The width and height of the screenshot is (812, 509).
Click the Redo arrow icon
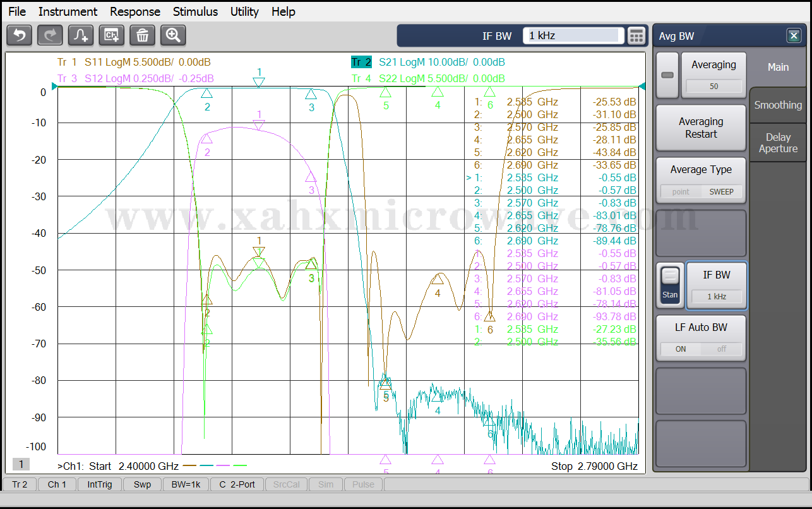50,35
